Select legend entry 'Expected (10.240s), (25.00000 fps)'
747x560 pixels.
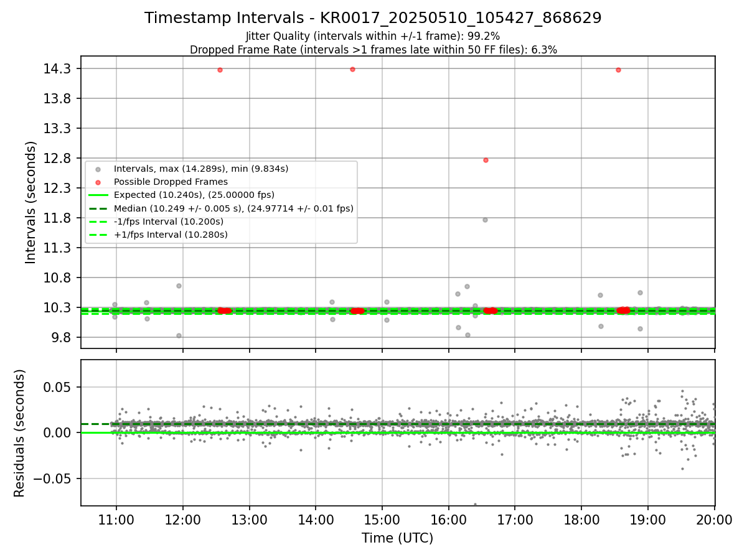[x=194, y=195]
